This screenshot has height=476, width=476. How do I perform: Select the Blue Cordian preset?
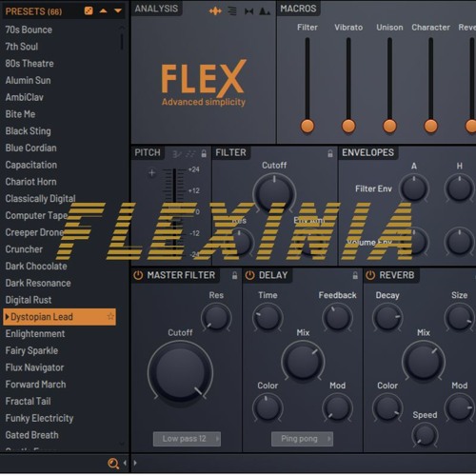[31, 148]
